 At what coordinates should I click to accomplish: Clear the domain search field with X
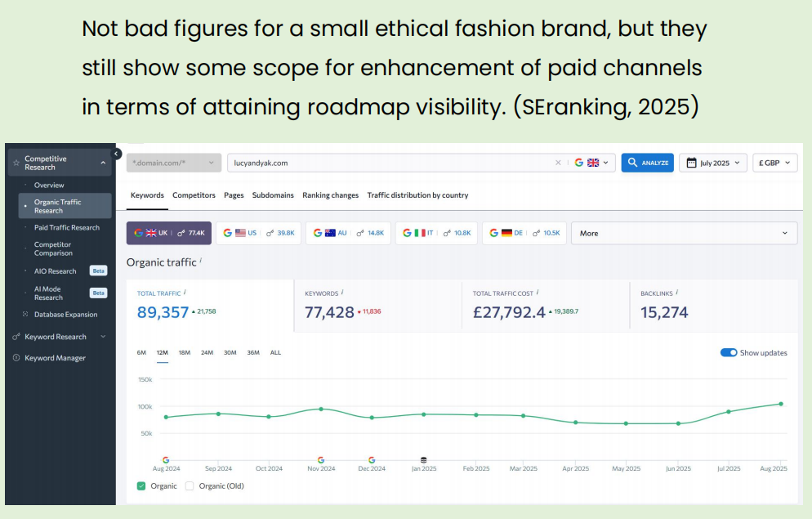tap(558, 163)
